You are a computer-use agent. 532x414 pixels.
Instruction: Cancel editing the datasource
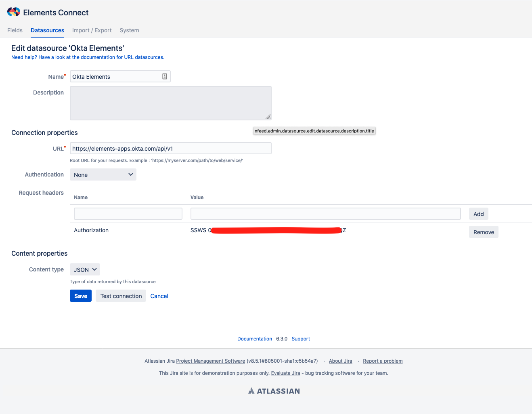[x=159, y=296]
